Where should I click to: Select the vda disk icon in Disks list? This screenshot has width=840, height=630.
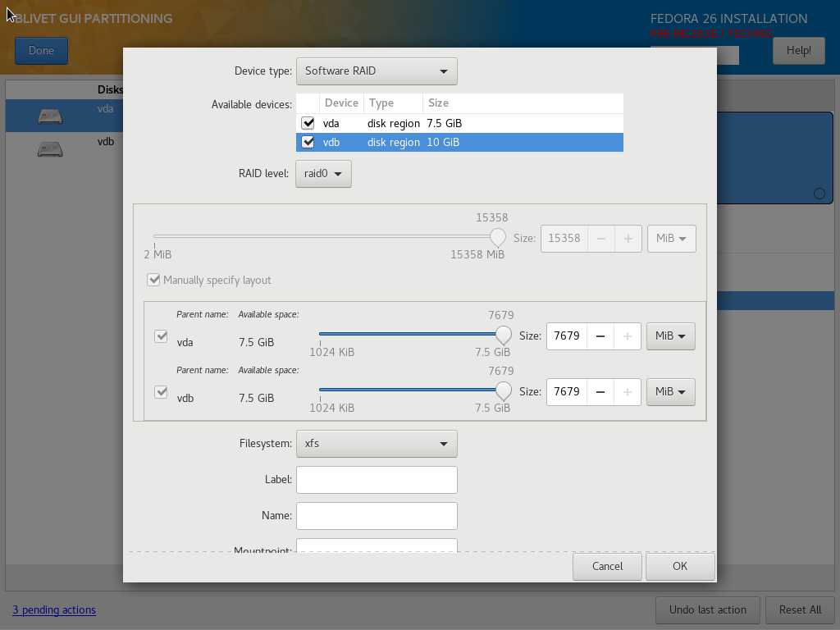tap(50, 116)
